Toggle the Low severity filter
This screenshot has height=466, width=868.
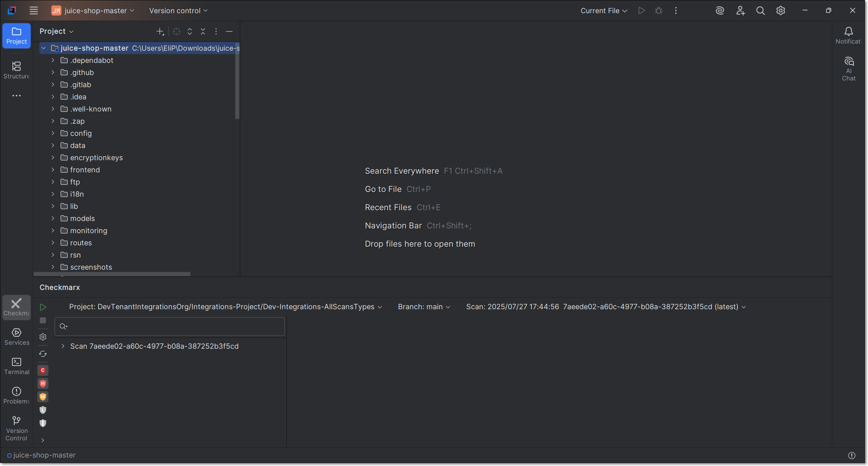coord(43,410)
